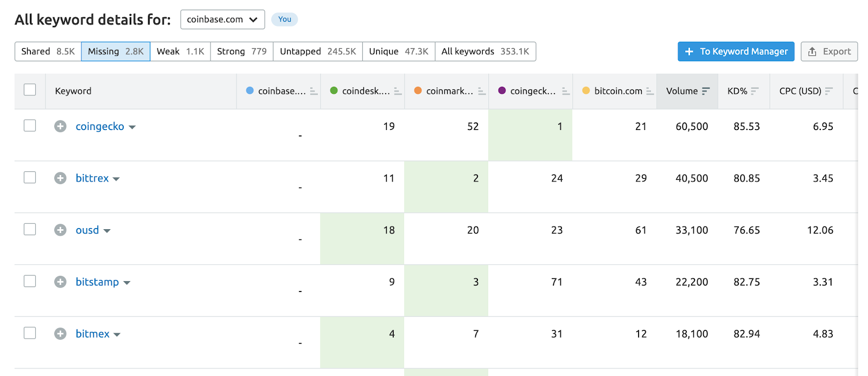Open the bitmex keyword link
Screen dimensions: 868x376
tap(93, 334)
